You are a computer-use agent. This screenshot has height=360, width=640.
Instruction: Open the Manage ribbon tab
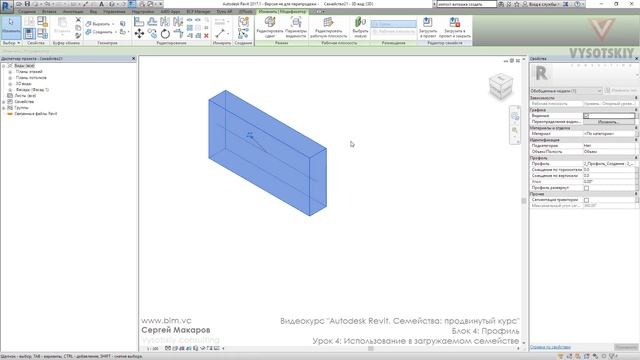pos(114,11)
